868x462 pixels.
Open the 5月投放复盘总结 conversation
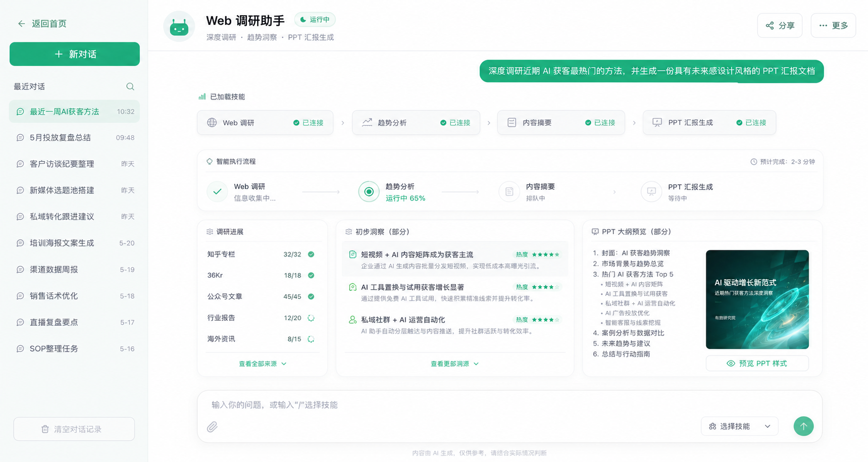pos(75,138)
